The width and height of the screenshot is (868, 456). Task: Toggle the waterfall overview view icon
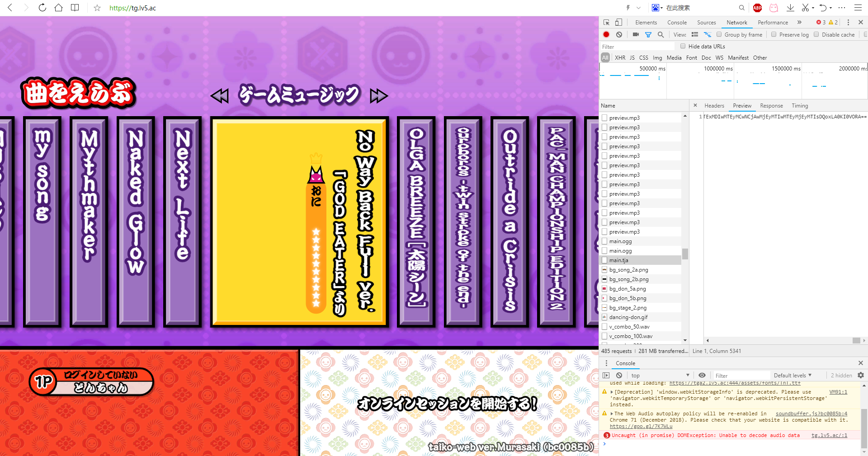pyautogui.click(x=708, y=34)
